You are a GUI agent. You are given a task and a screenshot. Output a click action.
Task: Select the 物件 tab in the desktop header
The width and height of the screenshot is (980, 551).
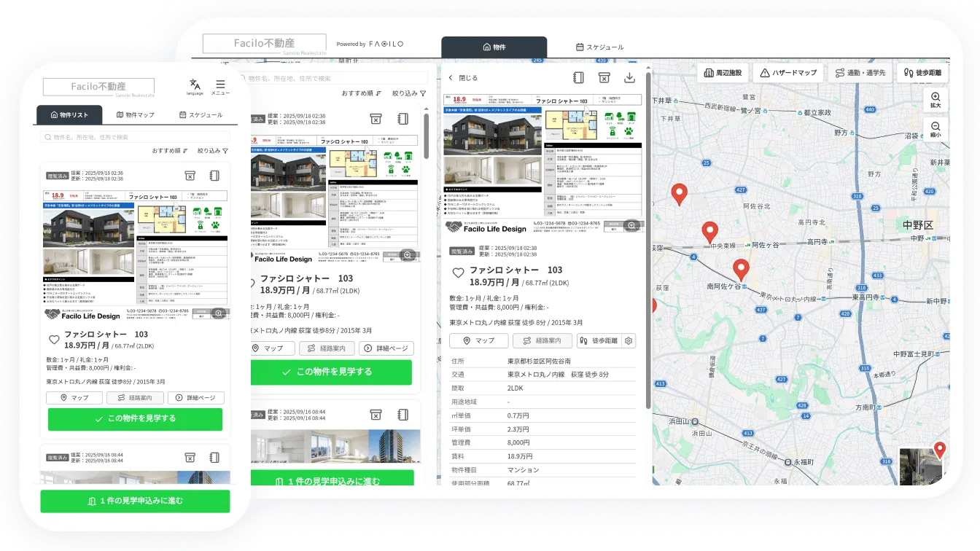[x=494, y=47]
